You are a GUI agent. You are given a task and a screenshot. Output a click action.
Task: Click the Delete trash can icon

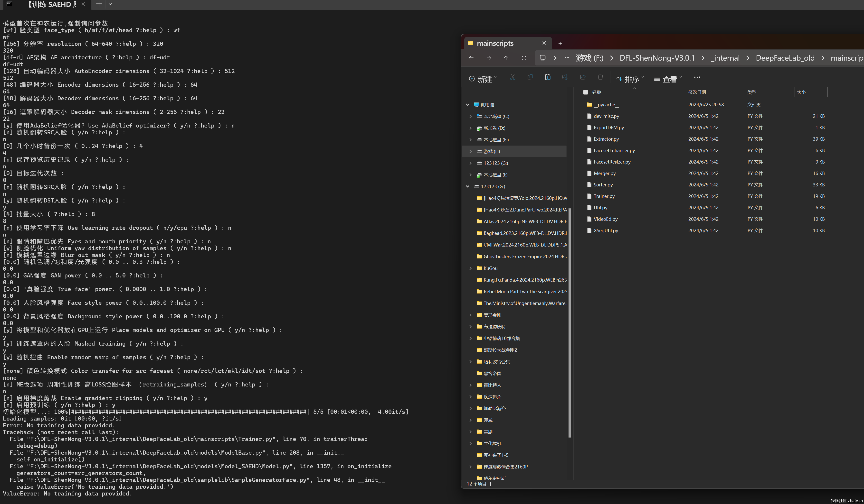tap(600, 77)
